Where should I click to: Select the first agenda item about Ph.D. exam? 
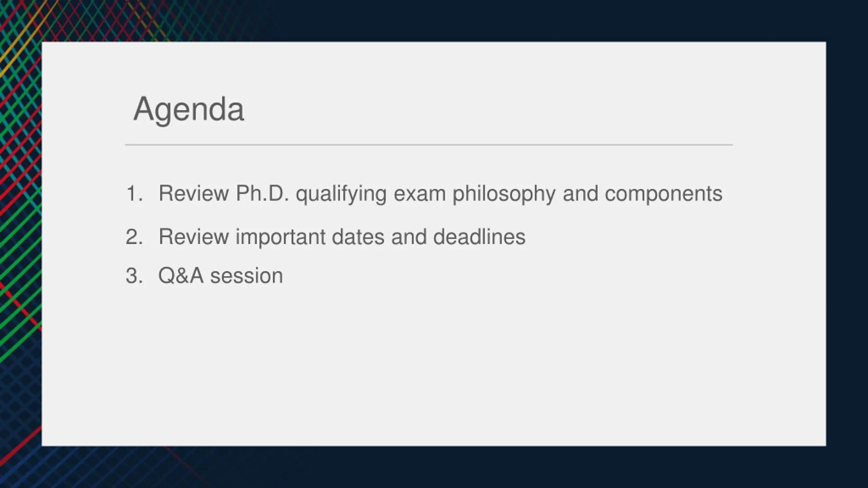(x=440, y=194)
